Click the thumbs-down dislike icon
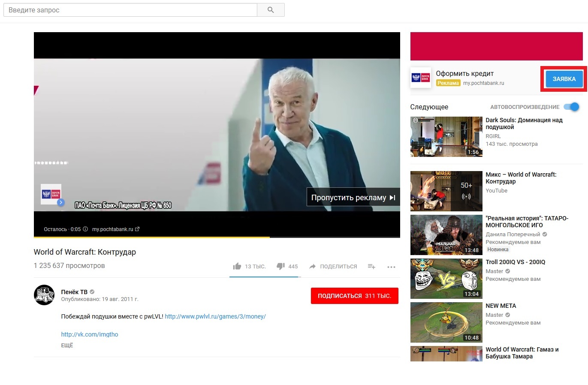The width and height of the screenshot is (588, 385). [x=280, y=266]
